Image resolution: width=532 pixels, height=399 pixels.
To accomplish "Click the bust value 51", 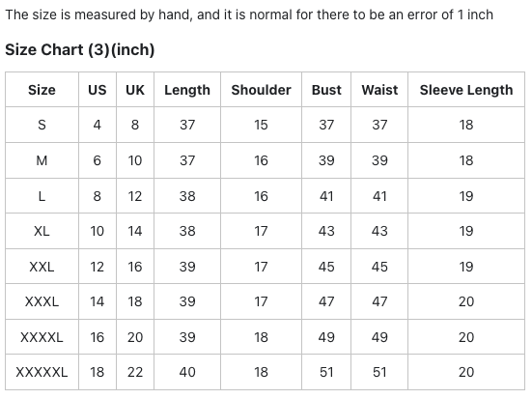I will tap(326, 372).
